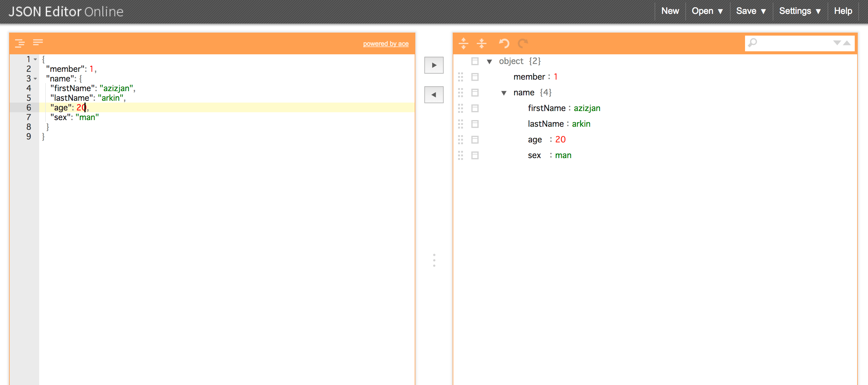Undo last action in tree editor
Viewport: 868px width, 385px height.
504,43
